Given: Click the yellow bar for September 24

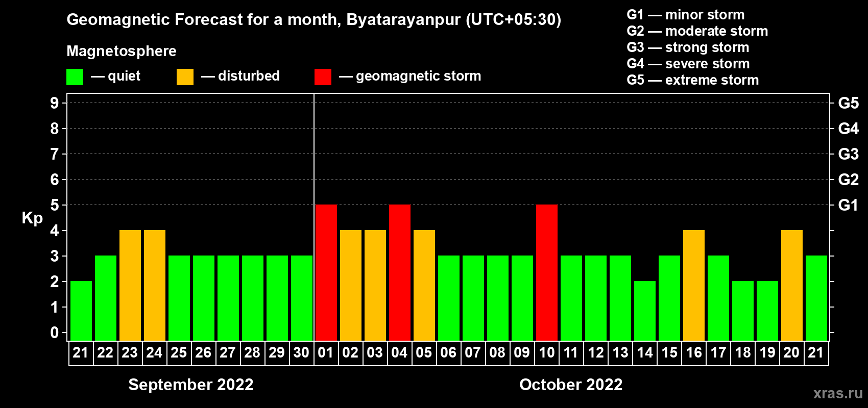Looking at the screenshot, I should [155, 285].
